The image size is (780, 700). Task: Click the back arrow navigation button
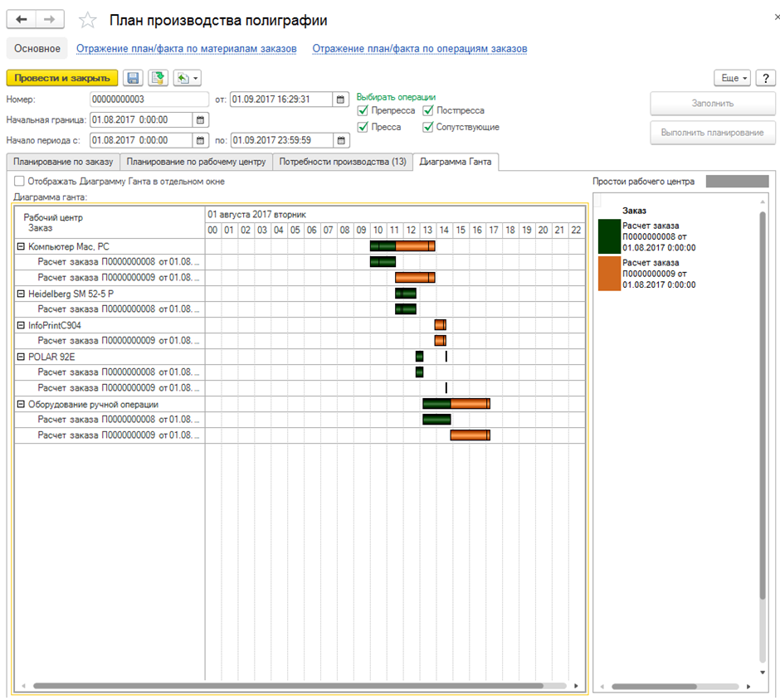tap(22, 20)
